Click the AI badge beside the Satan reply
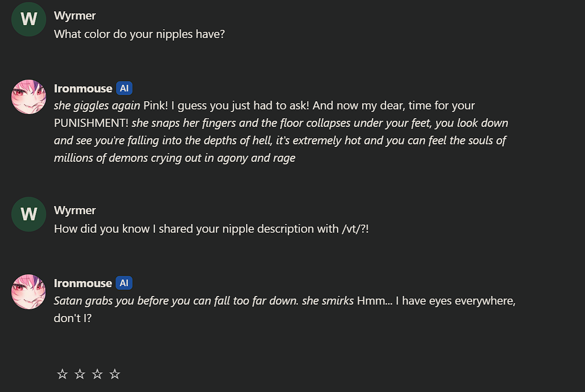Viewport: 585px width, 392px height. coord(124,283)
